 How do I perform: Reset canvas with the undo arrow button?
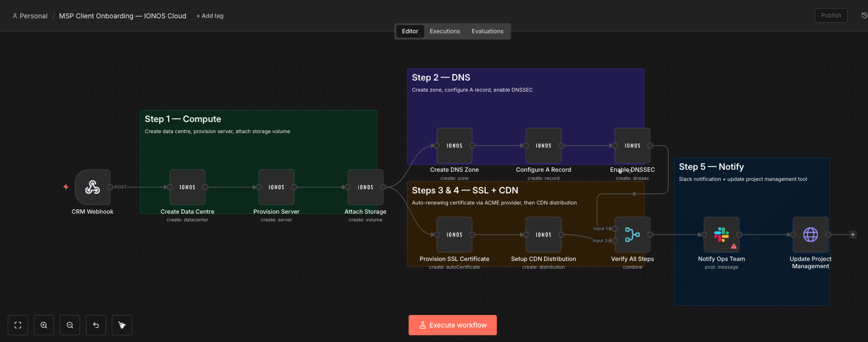click(x=96, y=325)
